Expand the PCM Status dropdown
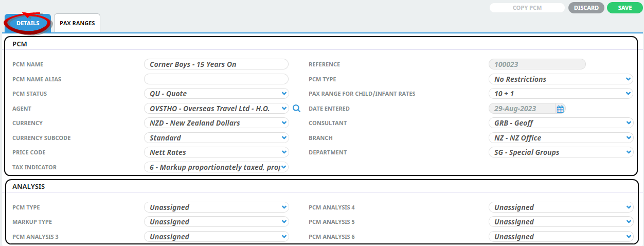 click(x=216, y=94)
